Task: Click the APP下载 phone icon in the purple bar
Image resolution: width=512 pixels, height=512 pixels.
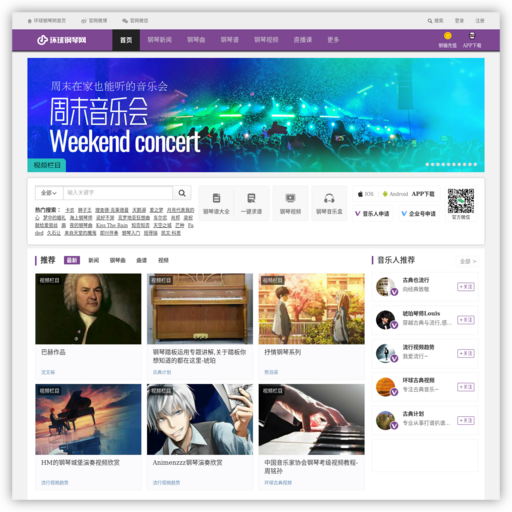Action: (472, 36)
